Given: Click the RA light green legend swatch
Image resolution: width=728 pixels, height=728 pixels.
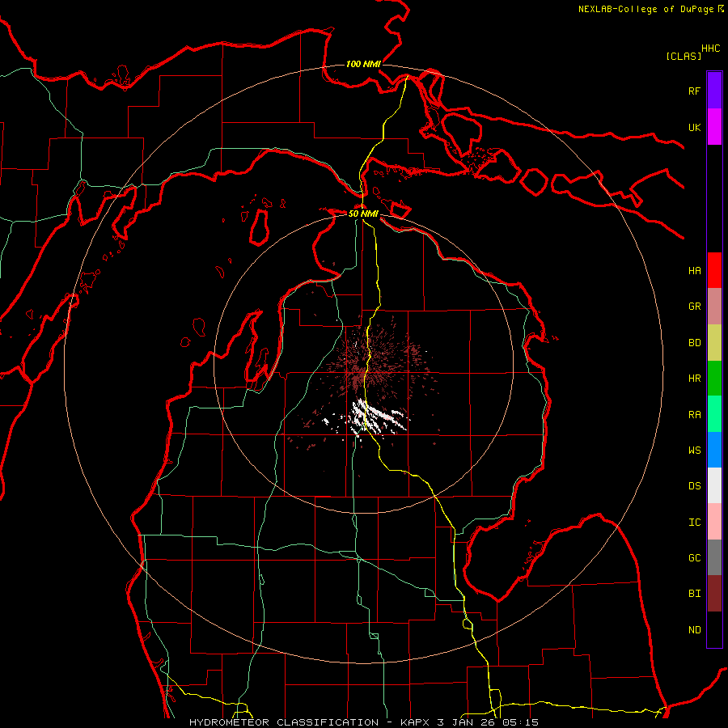Looking at the screenshot, I should (714, 414).
